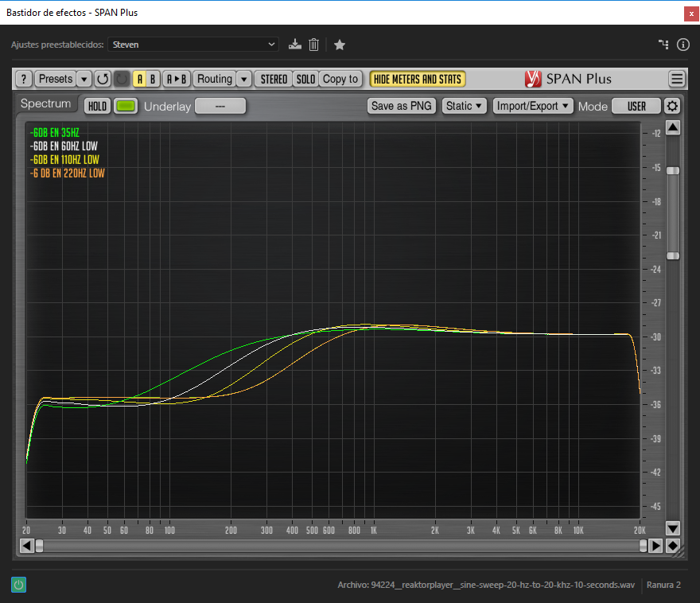Toggle the green spectrum enable indicator

(126, 106)
